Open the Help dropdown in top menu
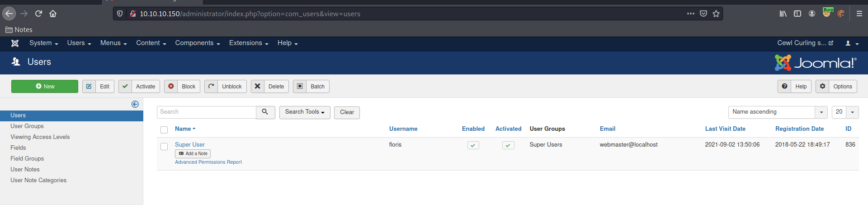The width and height of the screenshot is (868, 212). coord(288,43)
